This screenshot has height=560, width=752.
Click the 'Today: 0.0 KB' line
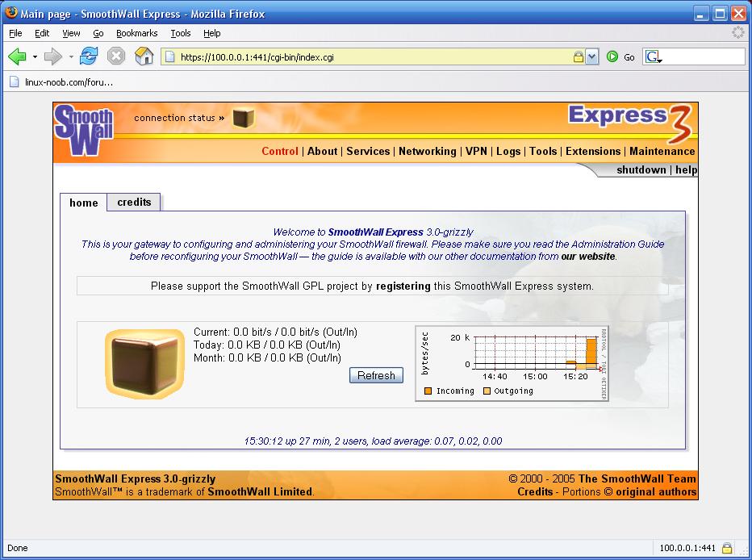click(x=266, y=345)
